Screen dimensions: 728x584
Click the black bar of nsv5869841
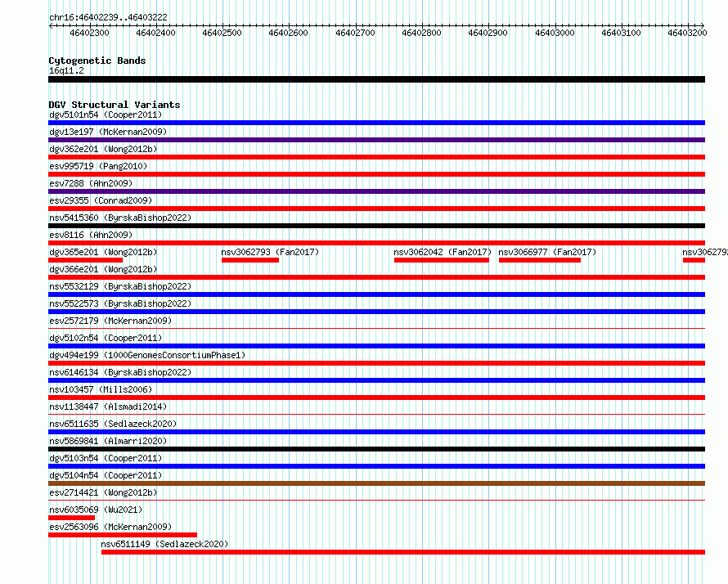pyautogui.click(x=376, y=449)
